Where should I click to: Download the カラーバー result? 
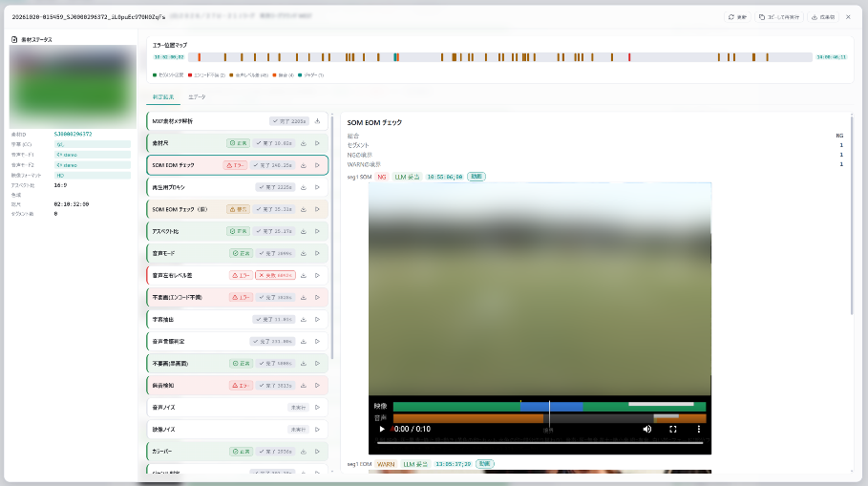pos(304,452)
